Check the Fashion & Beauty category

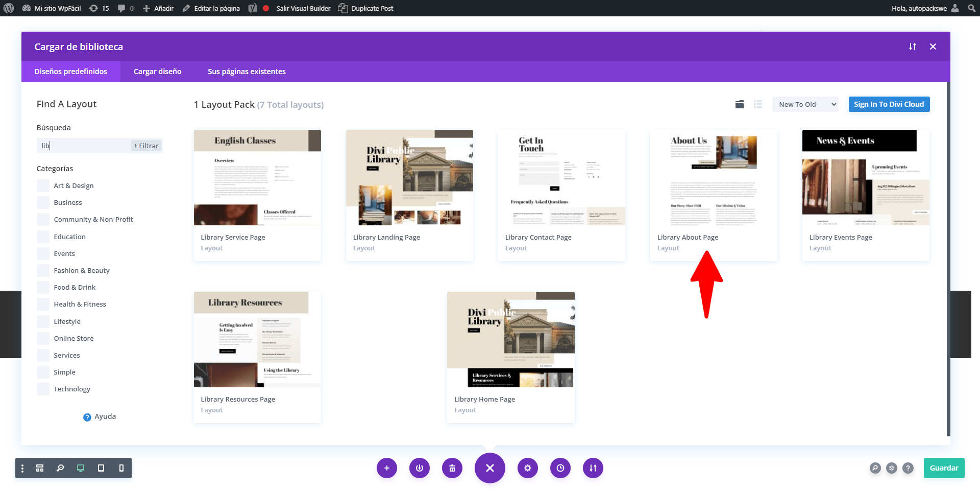(43, 270)
